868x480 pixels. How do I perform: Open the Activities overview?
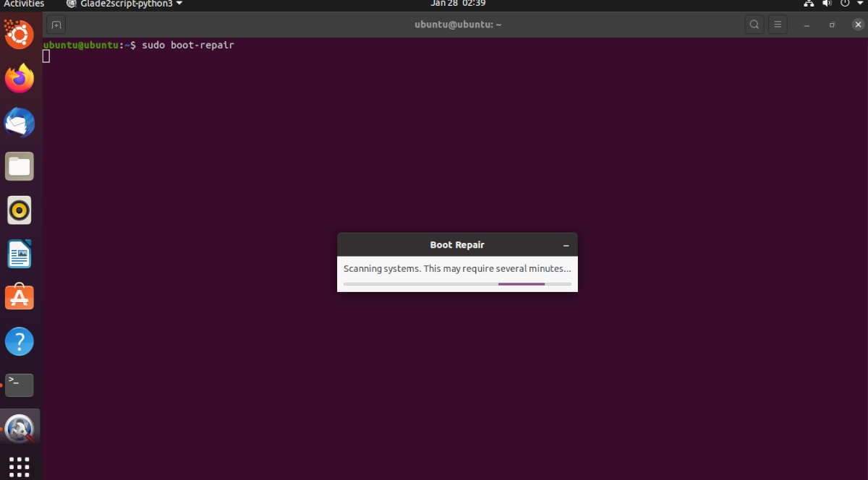24,4
